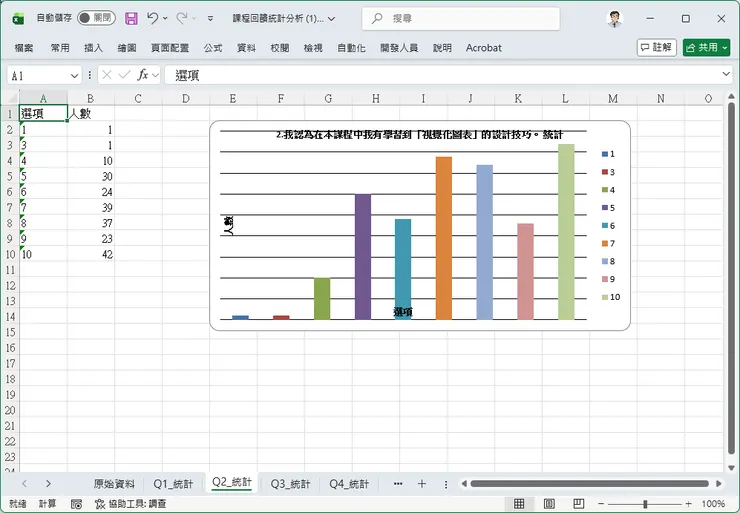Click the 註解 comments button
740x513 pixels.
656,47
